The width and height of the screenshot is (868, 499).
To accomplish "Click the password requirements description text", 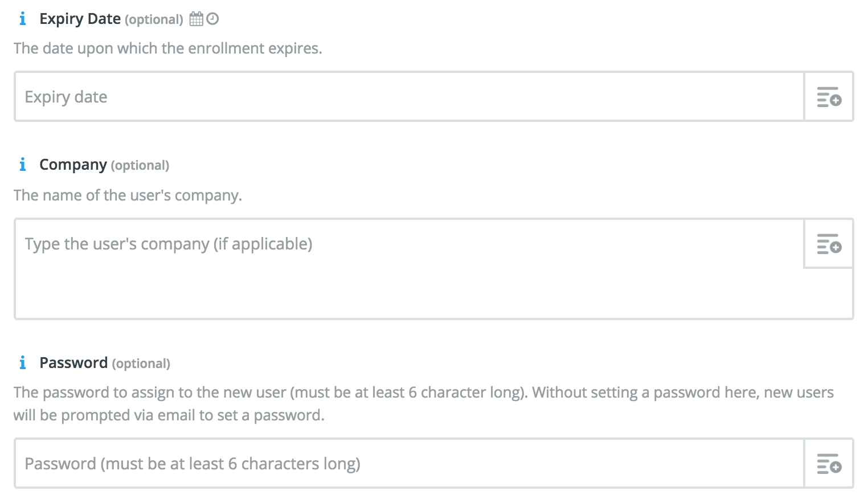I will click(x=424, y=403).
